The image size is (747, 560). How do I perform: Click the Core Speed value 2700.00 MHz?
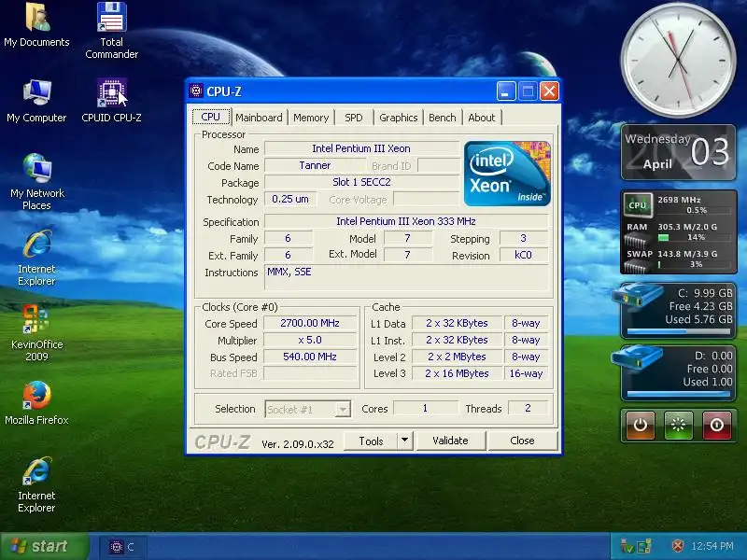tap(310, 323)
